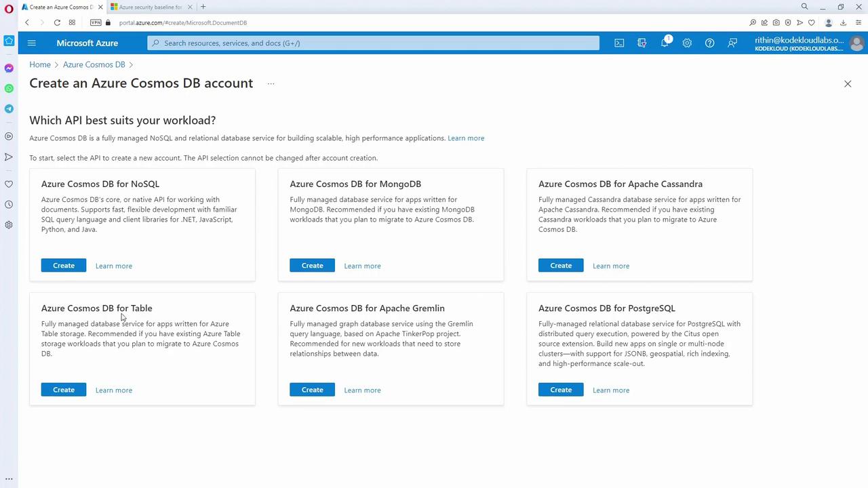
Task: Click the browser address bar URL
Action: [x=183, y=22]
